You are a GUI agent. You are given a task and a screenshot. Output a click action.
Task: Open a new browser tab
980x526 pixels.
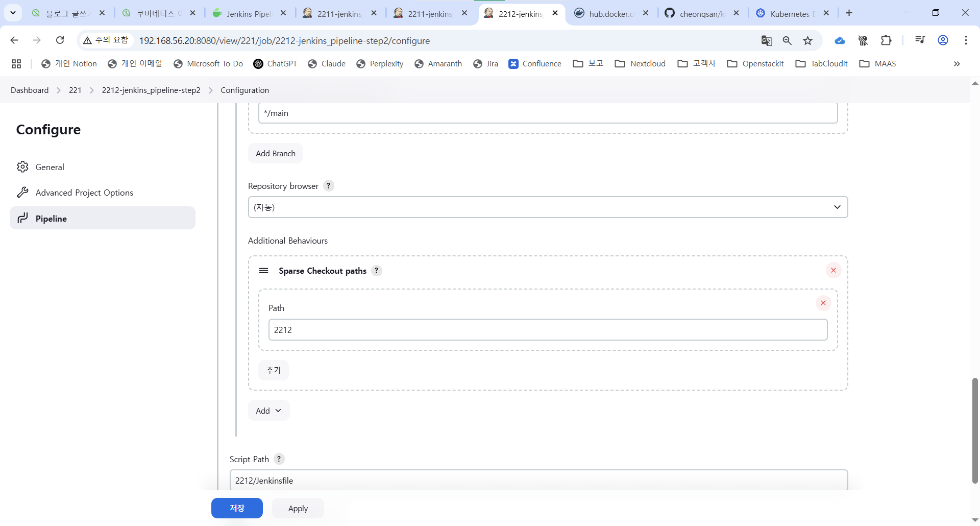tap(849, 13)
